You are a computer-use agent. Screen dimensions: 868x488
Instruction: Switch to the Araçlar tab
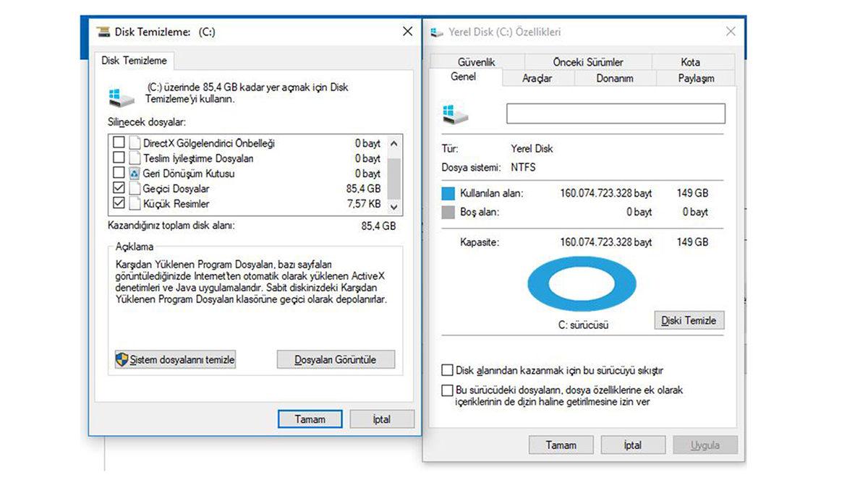[x=538, y=78]
